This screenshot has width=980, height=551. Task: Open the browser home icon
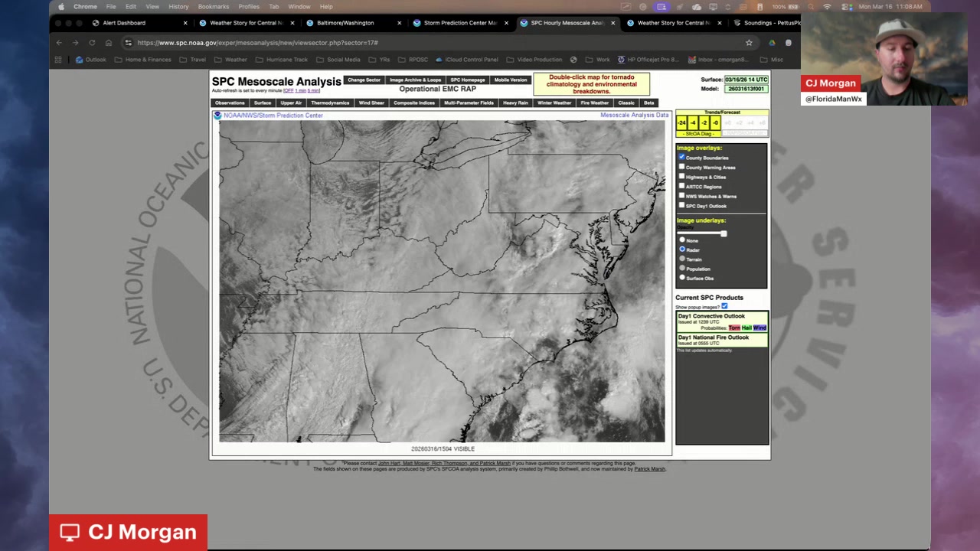pos(109,43)
